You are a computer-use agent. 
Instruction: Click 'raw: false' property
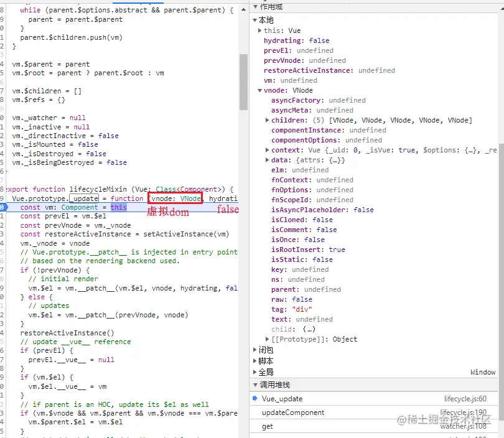(x=292, y=299)
